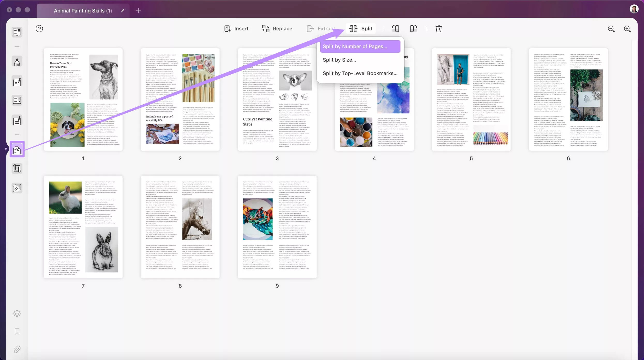Enable zoom in magnifier control
Screen dimensions: 644x360
click(x=627, y=29)
